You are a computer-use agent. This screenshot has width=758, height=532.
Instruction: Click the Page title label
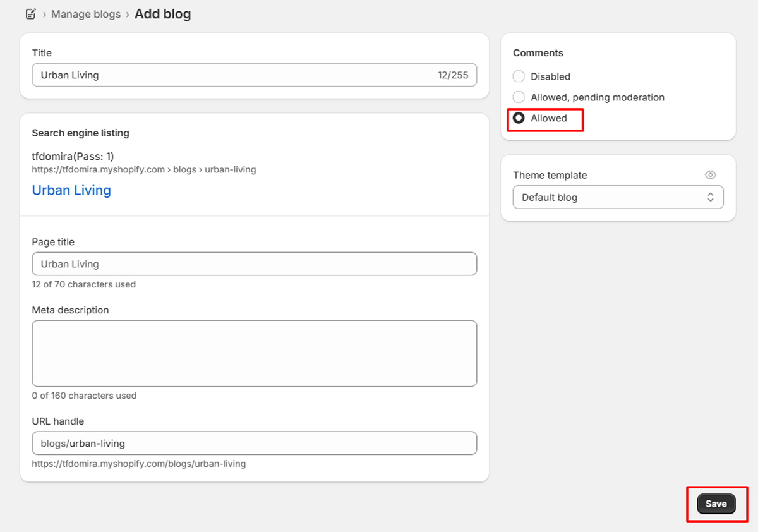pos(53,242)
